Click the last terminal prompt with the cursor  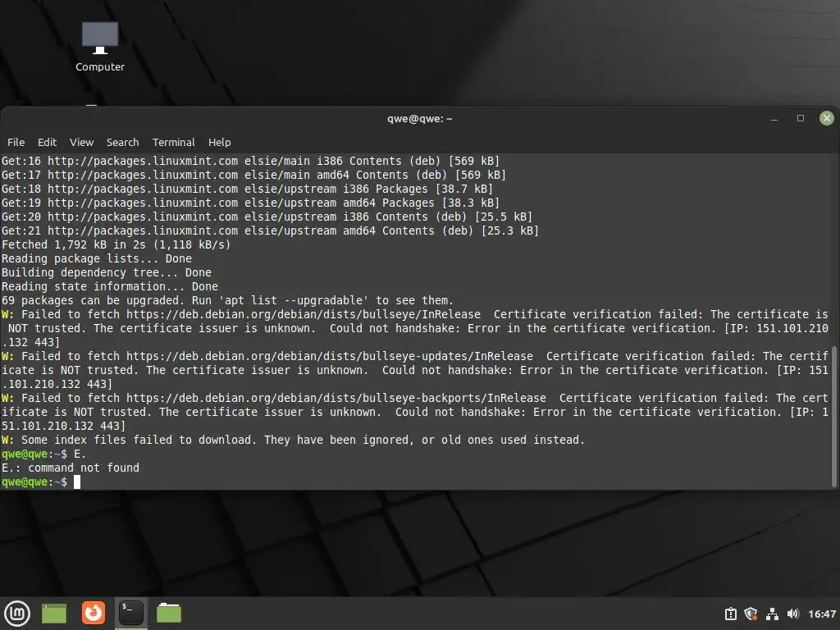pyautogui.click(x=41, y=482)
